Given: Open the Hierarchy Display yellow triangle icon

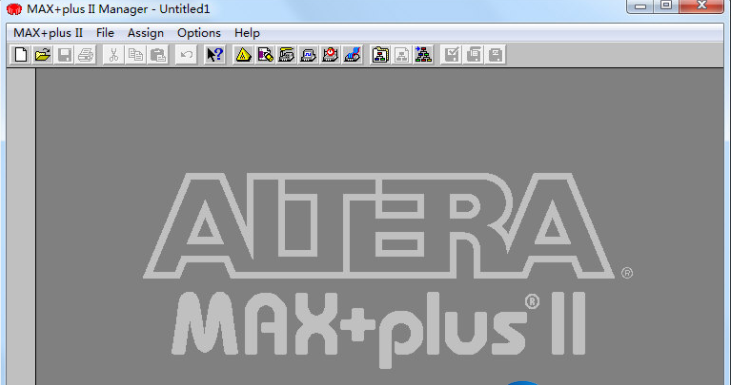Looking at the screenshot, I should pos(243,55).
